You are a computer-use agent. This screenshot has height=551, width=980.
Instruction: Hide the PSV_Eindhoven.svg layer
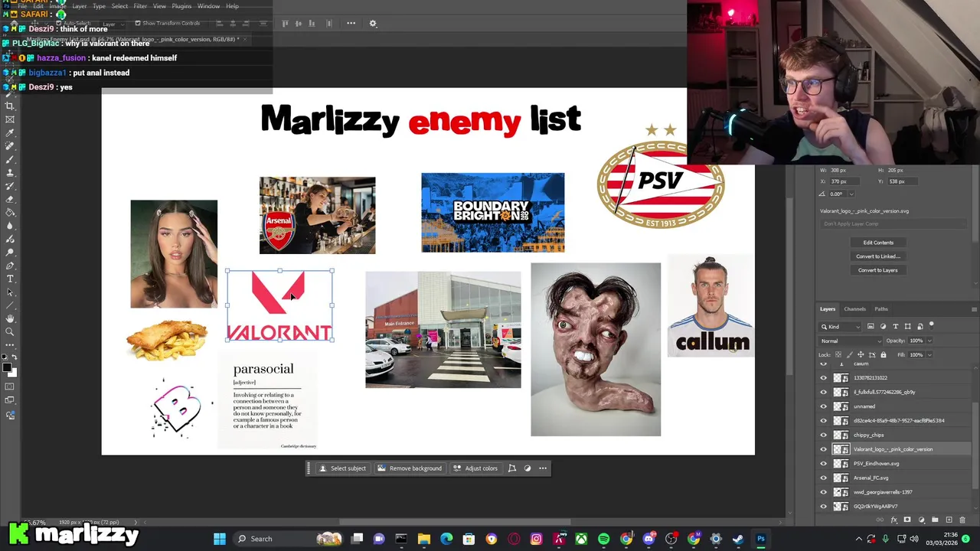[824, 464]
